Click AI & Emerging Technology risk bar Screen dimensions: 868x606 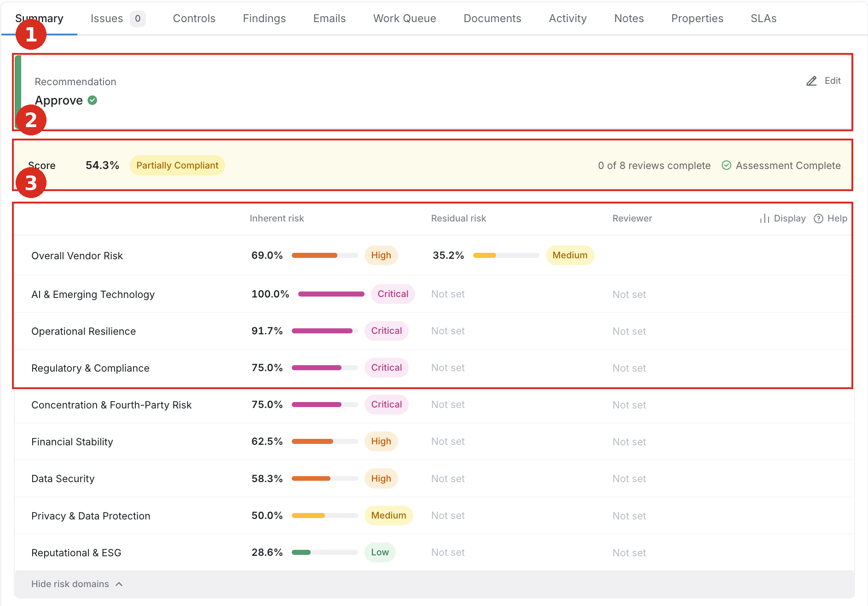point(331,294)
